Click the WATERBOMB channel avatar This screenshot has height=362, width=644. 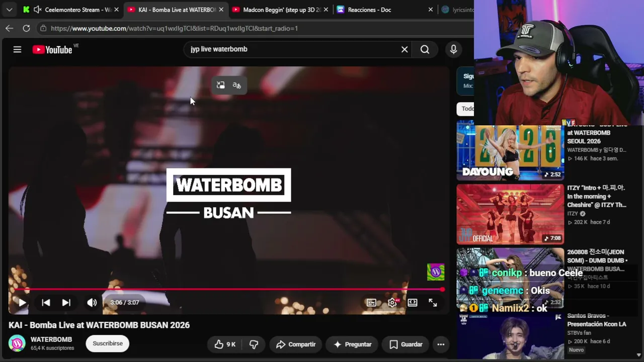[17, 343]
